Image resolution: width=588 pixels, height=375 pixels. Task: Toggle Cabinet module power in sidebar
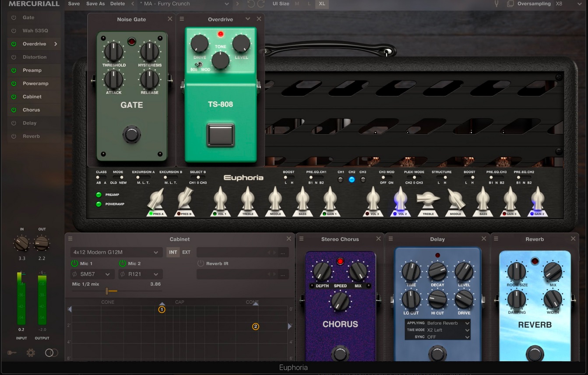coord(14,96)
